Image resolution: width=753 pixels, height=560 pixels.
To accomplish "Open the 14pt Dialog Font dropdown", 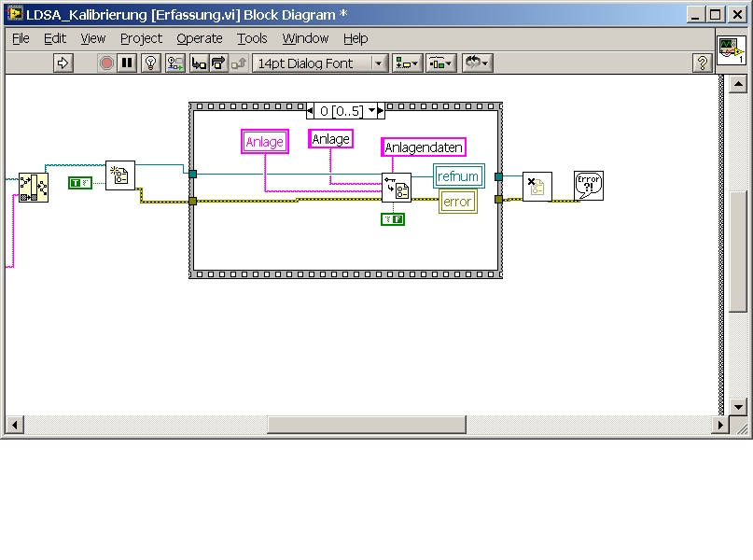I will 320,63.
